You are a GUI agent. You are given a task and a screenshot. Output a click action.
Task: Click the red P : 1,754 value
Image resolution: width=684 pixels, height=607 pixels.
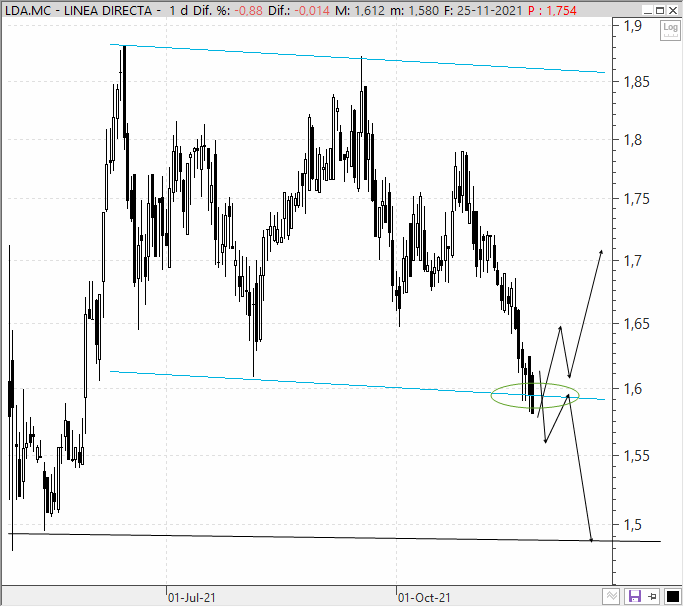(552, 10)
